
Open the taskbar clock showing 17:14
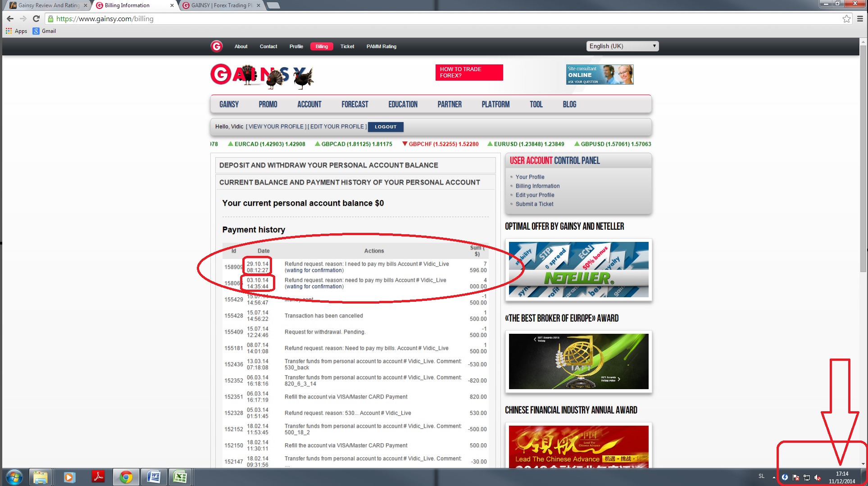tap(842, 477)
